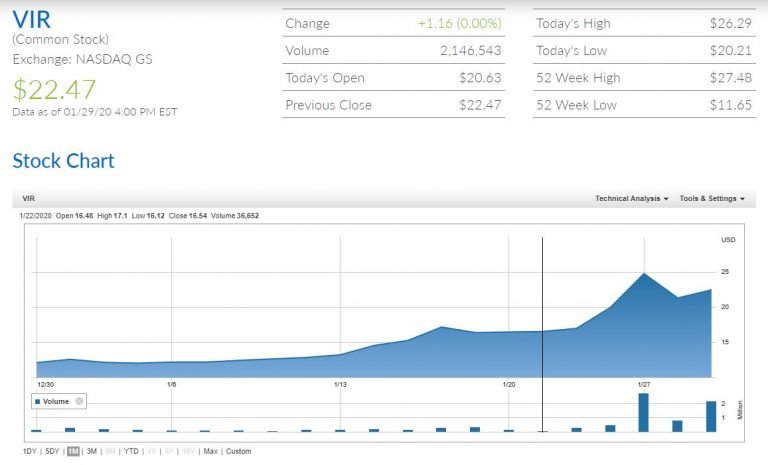The image size is (768, 465).
Task: Select the 1DY time range
Action: (29, 451)
